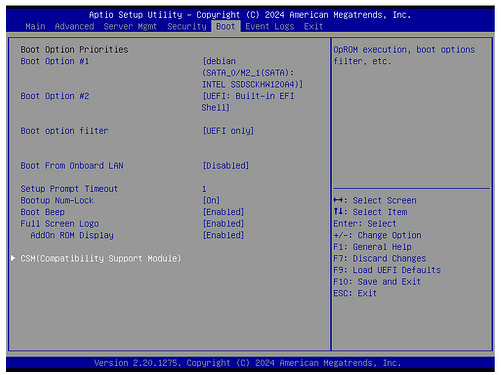The image size is (501, 375).
Task: Click the Aptio Setup Utility title text
Action: pyautogui.click(x=250, y=15)
